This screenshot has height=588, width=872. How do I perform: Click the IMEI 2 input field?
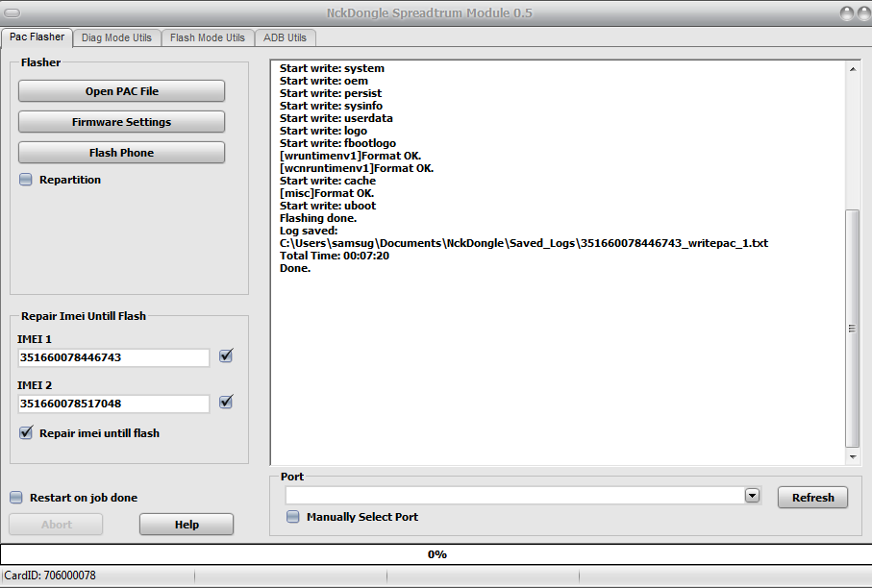113,404
